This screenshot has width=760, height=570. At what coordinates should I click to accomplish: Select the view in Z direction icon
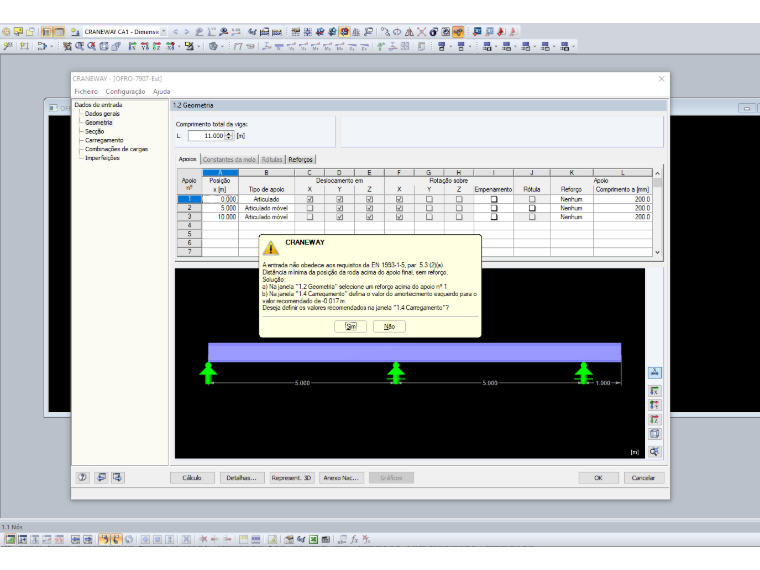(x=654, y=419)
